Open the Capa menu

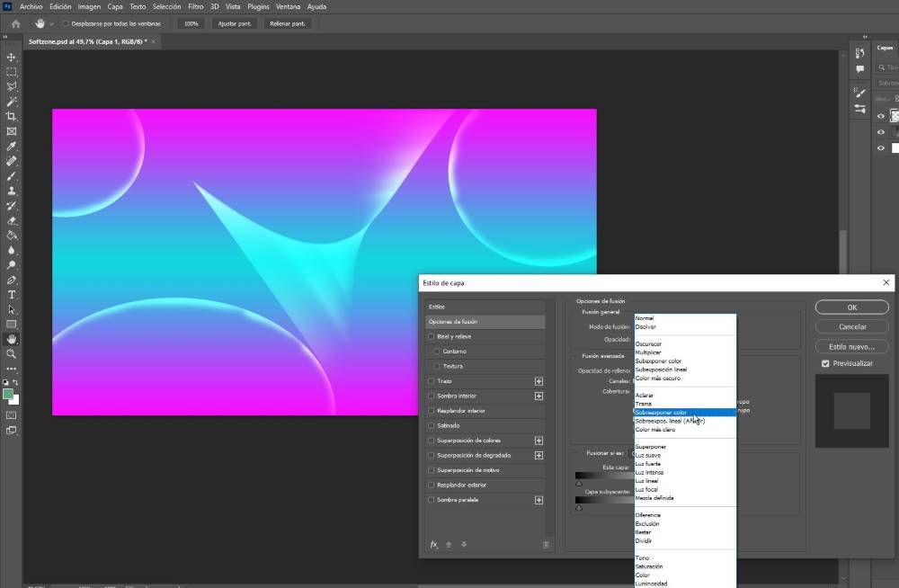pos(115,7)
